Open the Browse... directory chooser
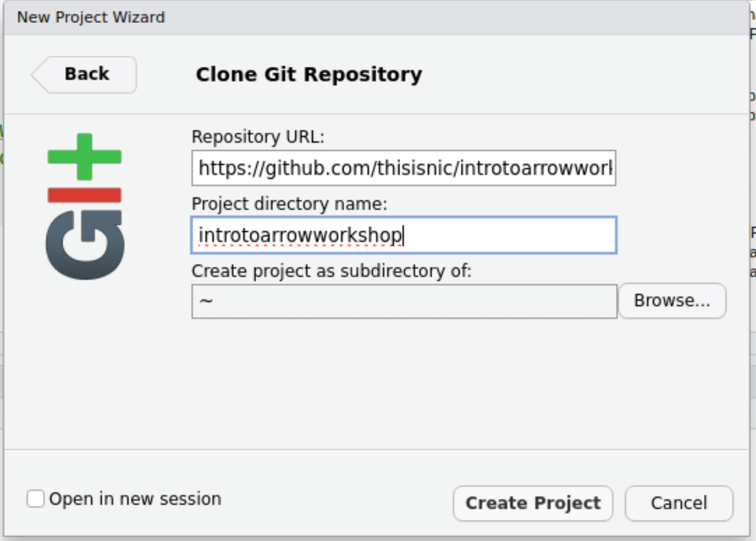 pos(672,301)
